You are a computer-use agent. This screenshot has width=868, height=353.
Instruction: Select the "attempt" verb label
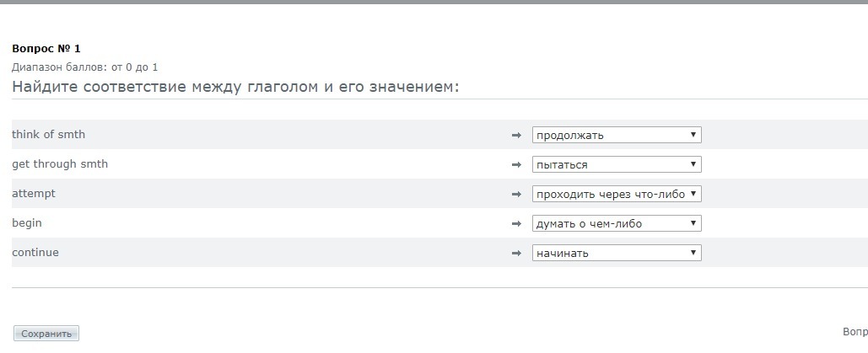pos(34,194)
